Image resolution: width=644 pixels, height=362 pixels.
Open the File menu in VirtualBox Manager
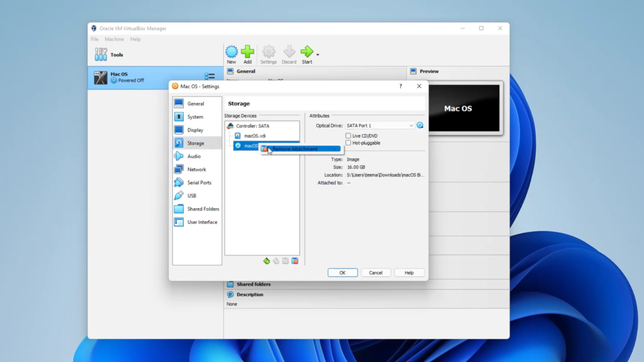94,40
